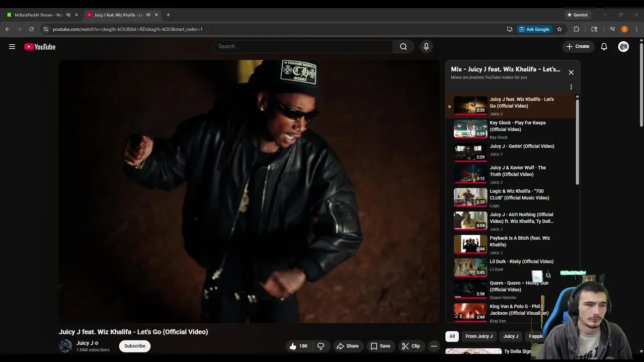This screenshot has width=644, height=362.
Task: Like the video with thumbs up
Action: [x=298, y=346]
